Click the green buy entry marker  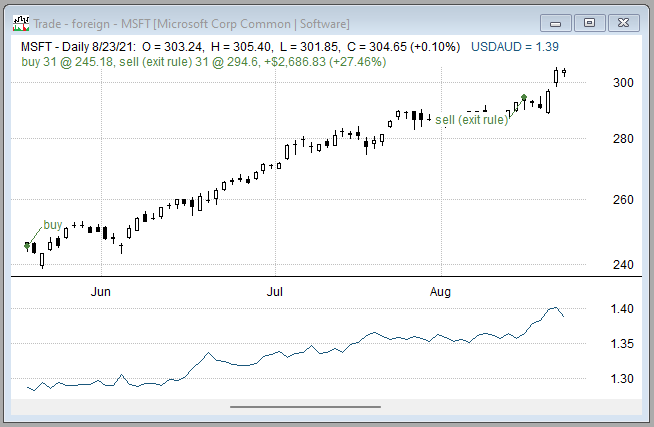point(27,245)
